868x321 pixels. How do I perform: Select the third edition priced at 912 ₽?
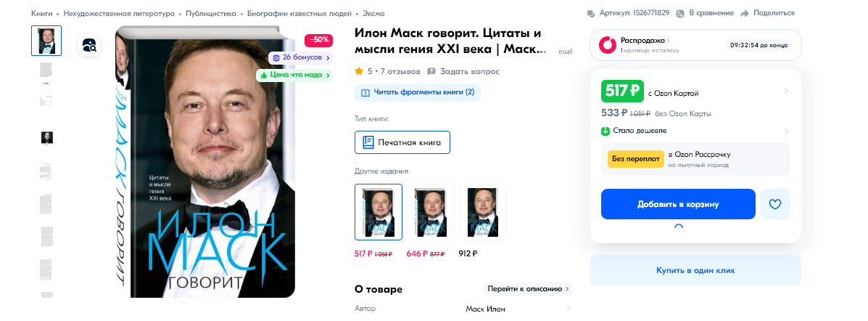click(483, 212)
